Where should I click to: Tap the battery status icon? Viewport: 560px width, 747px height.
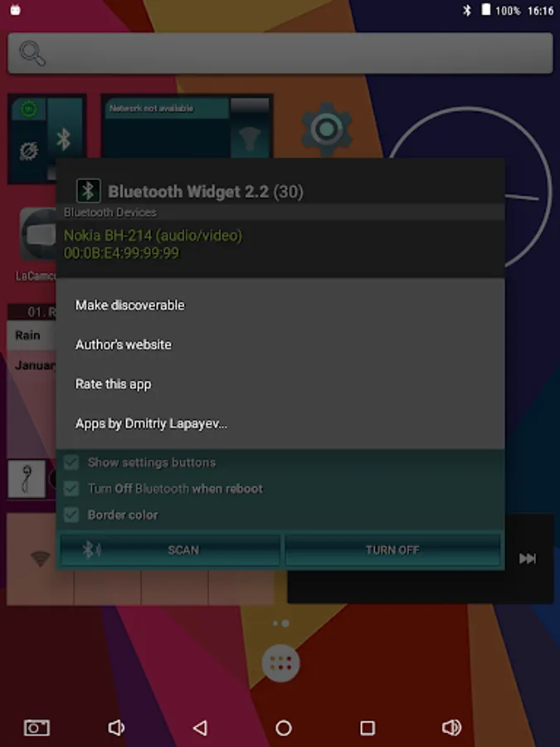(x=485, y=10)
